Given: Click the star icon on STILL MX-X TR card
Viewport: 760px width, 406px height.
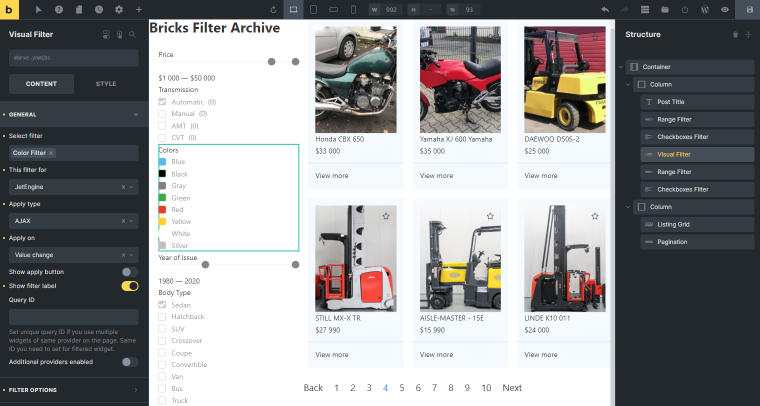Looking at the screenshot, I should (386, 216).
